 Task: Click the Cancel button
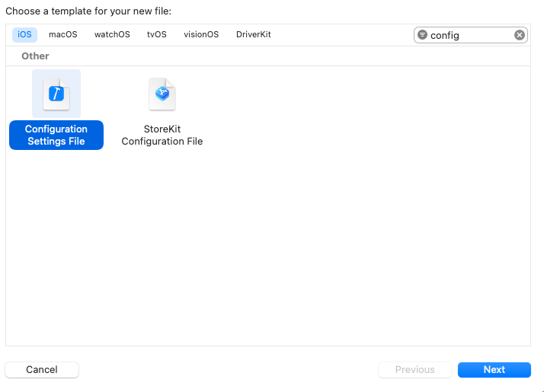click(x=42, y=370)
